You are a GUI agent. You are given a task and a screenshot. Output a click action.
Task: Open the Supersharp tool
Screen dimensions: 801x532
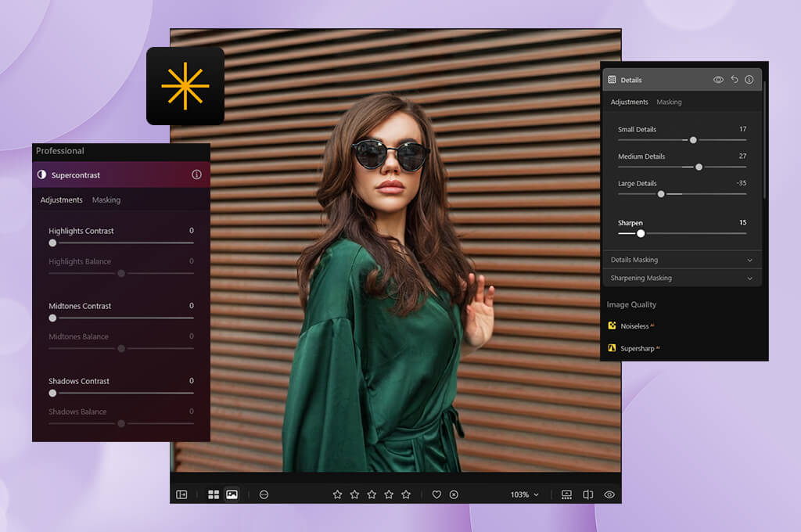click(638, 348)
